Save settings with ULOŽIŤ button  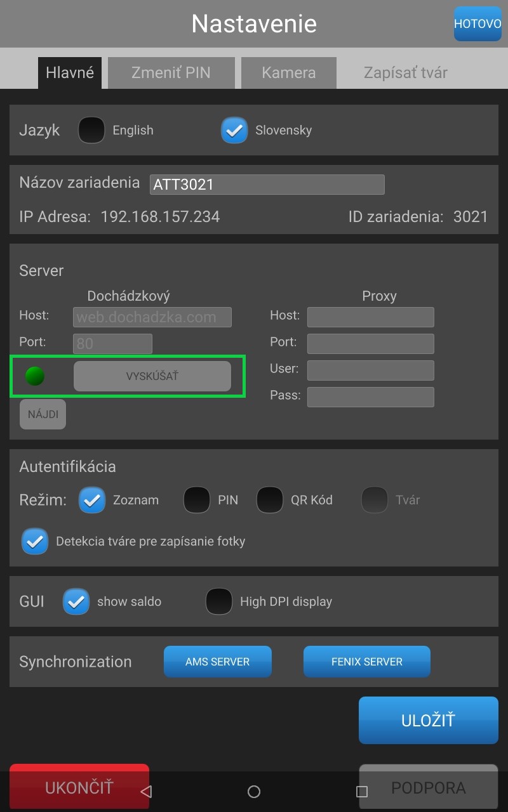click(x=428, y=720)
